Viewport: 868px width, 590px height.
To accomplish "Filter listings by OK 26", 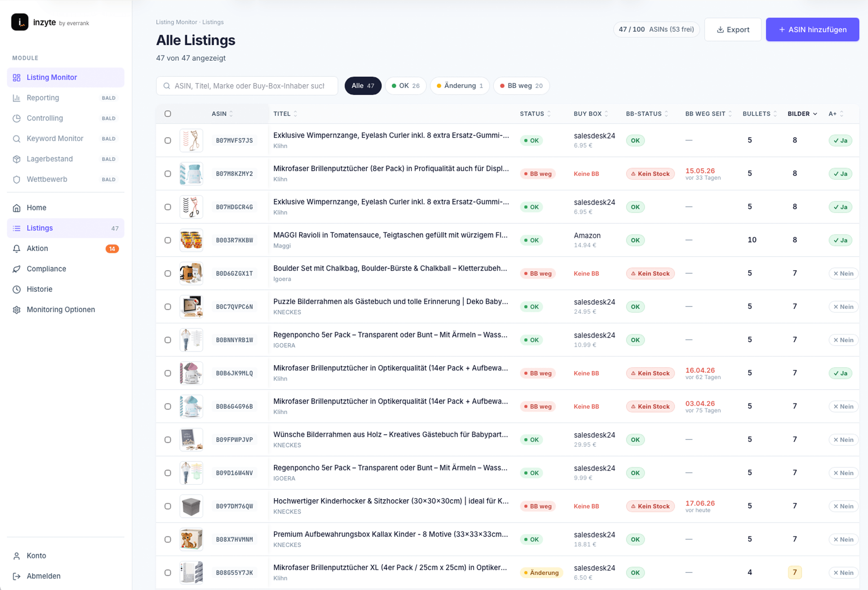I will coord(405,86).
